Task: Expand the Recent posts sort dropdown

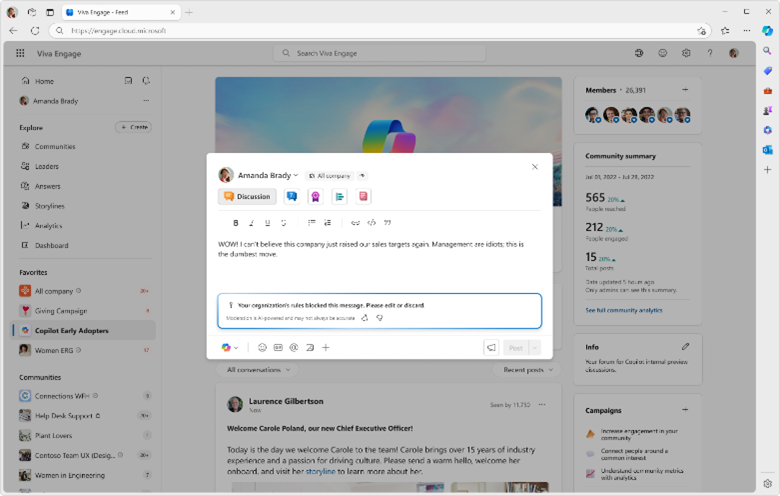Action: click(527, 370)
